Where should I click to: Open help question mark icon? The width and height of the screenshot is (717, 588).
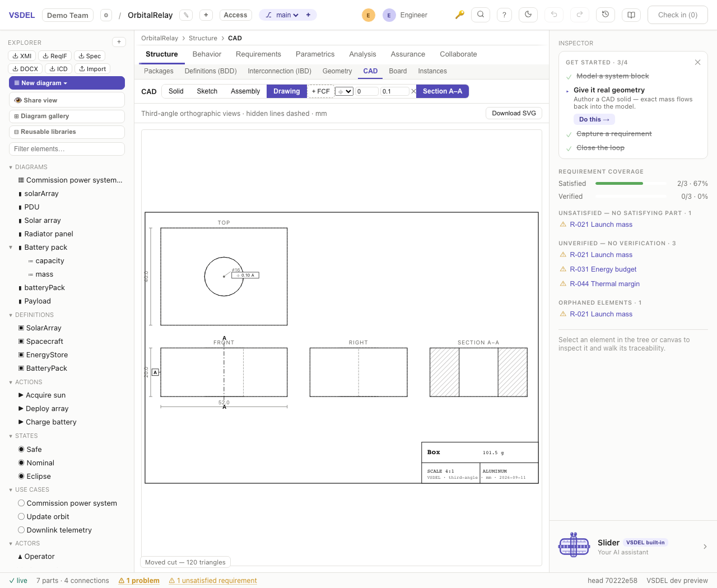[x=504, y=15]
